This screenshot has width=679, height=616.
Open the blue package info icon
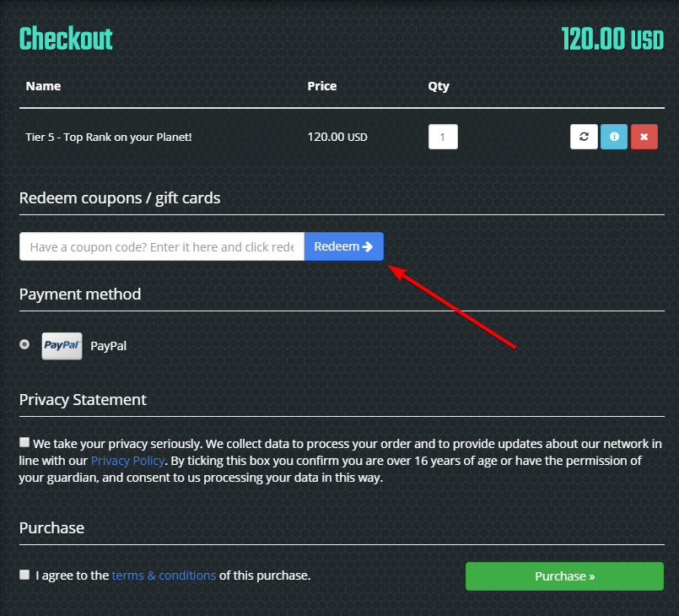[614, 137]
